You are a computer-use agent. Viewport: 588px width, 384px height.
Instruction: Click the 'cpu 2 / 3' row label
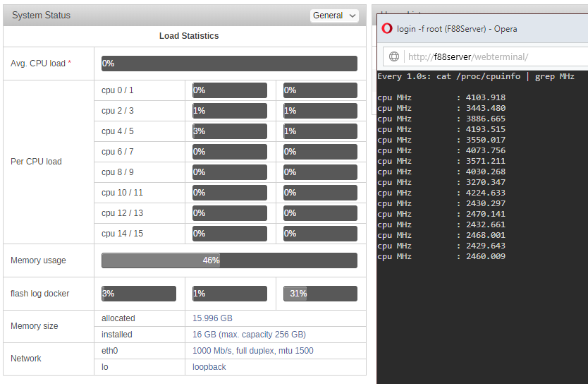point(117,111)
